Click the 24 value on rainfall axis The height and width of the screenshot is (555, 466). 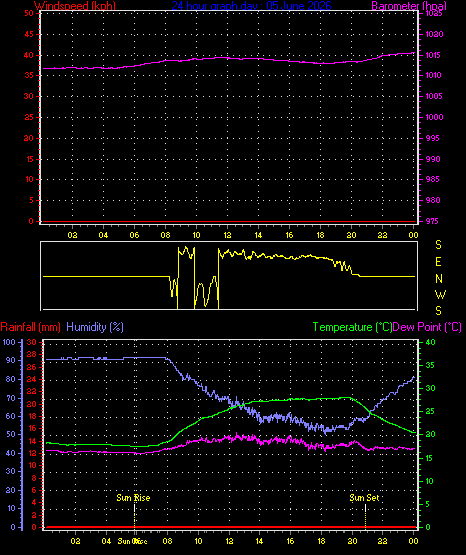point(32,379)
